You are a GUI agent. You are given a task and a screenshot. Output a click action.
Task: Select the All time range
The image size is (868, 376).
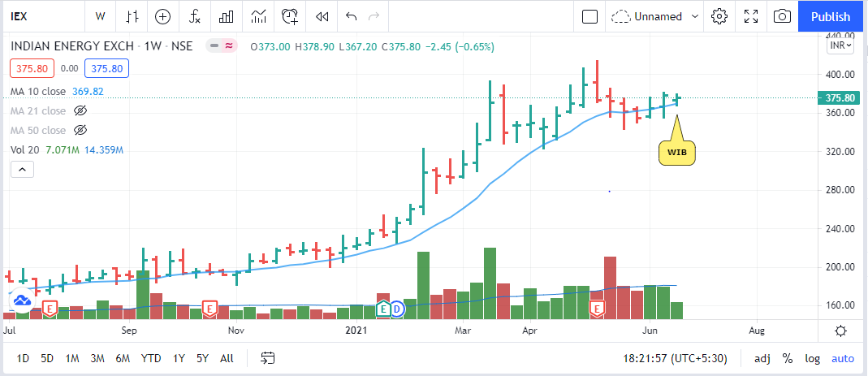pyautogui.click(x=227, y=358)
